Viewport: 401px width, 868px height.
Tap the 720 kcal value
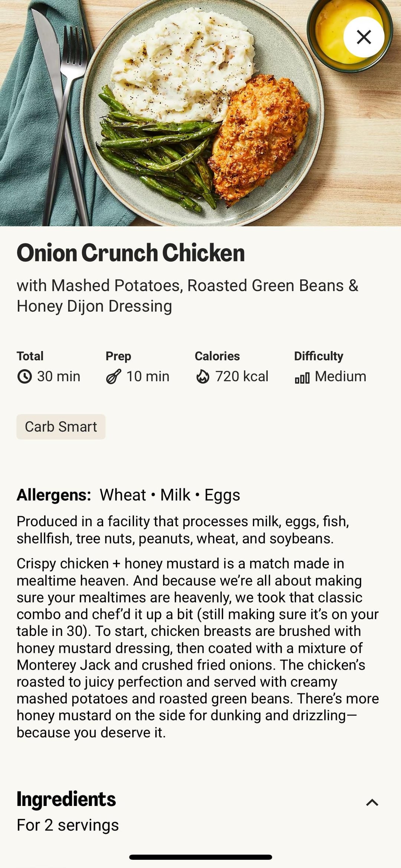coord(242,377)
